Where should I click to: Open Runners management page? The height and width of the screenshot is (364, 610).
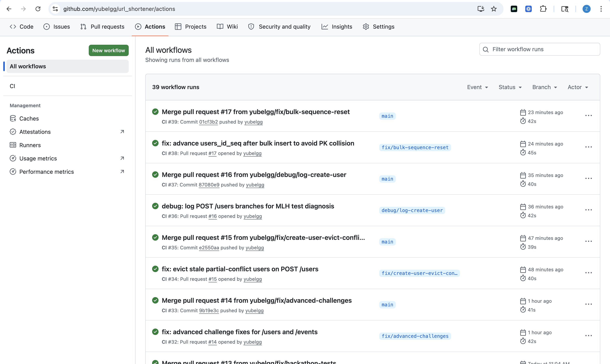[30, 145]
